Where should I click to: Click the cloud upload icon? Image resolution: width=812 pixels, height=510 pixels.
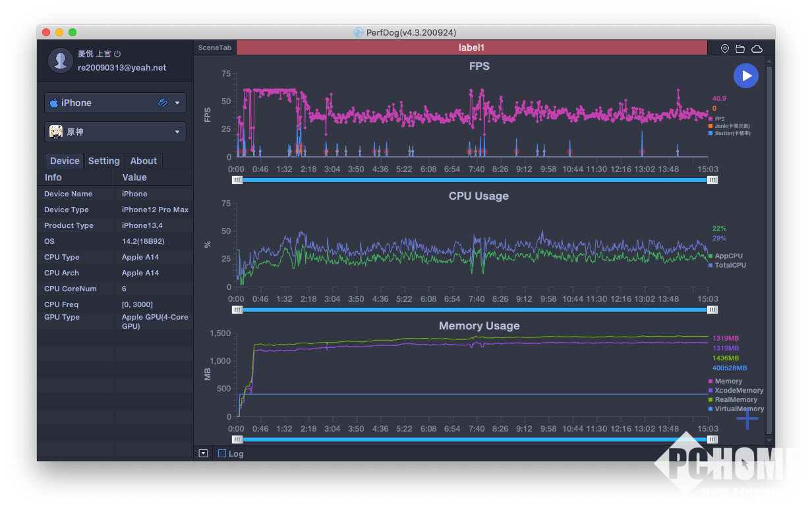757,49
